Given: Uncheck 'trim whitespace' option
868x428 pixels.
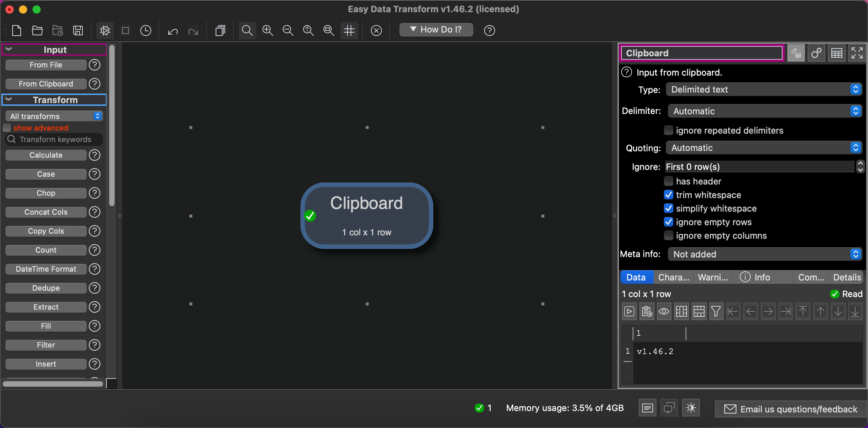Looking at the screenshot, I should pyautogui.click(x=668, y=195).
